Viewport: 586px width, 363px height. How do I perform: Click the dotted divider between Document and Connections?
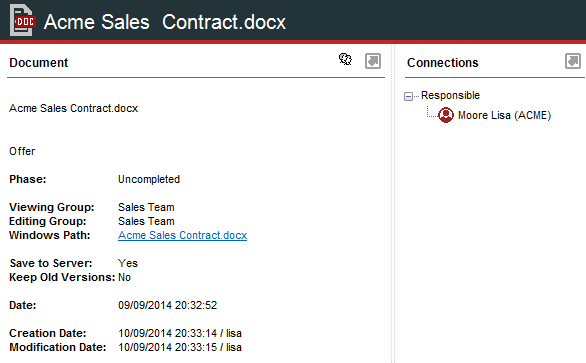[393, 204]
